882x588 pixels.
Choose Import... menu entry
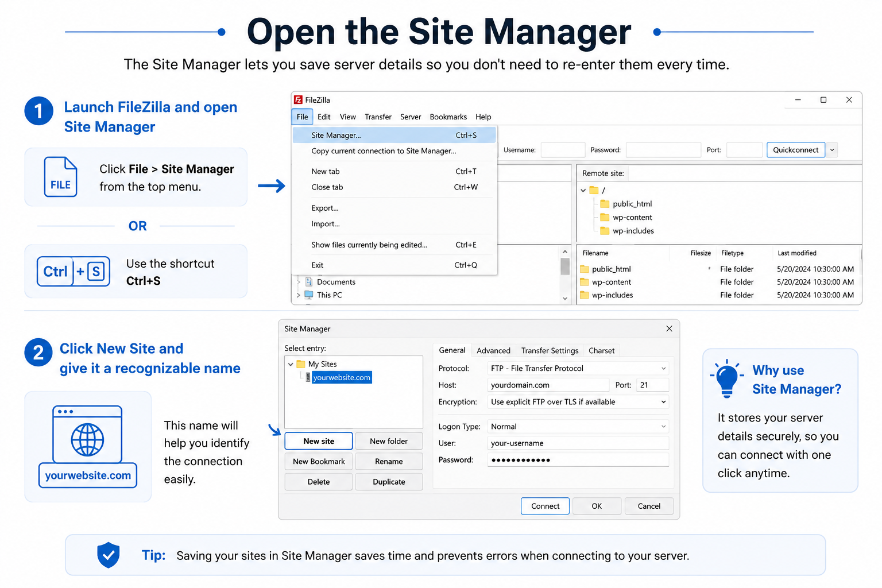coord(394,224)
